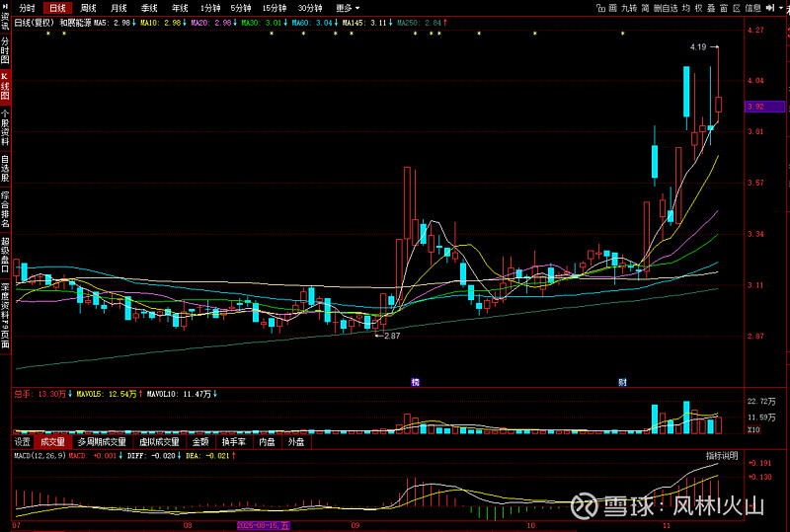
Task: Open 自选股 in left sidebar
Action: (5, 169)
